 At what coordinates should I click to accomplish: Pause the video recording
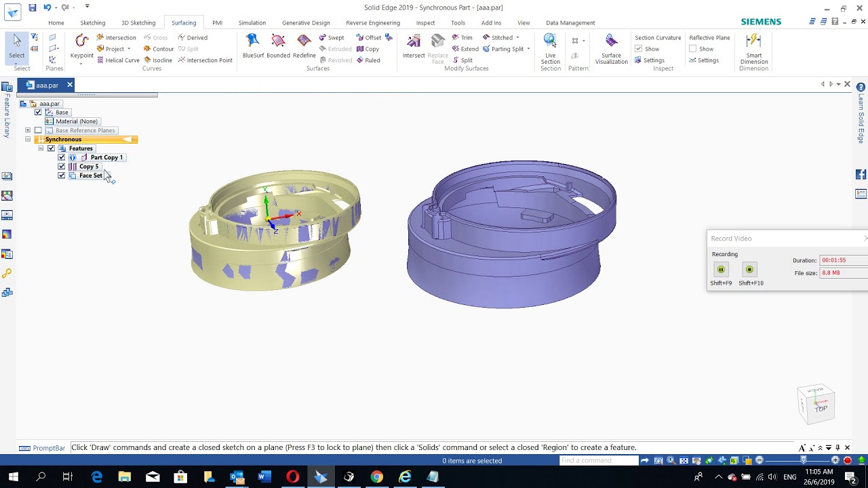pos(721,269)
